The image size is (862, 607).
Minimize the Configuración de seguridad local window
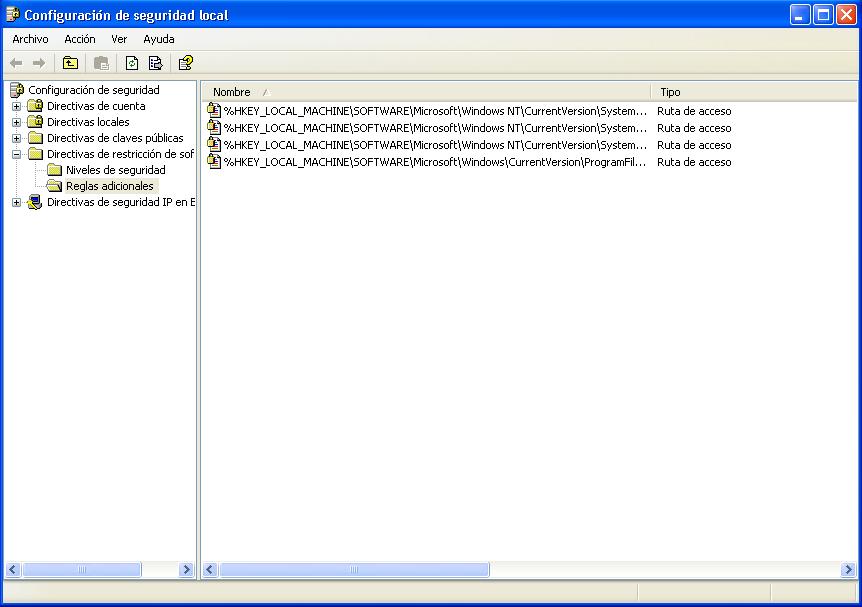800,14
